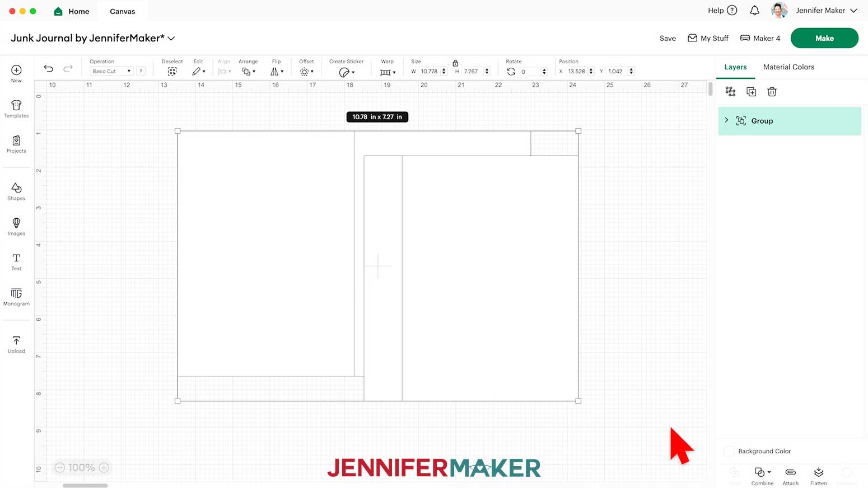
Task: Zoom in with the plus button
Action: coord(104,467)
